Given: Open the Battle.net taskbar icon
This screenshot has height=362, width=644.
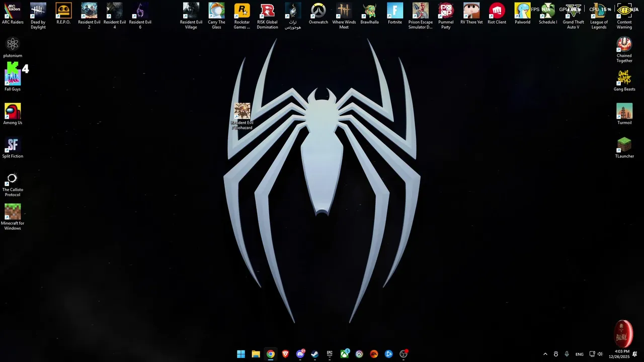Looking at the screenshot, I should click(388, 354).
